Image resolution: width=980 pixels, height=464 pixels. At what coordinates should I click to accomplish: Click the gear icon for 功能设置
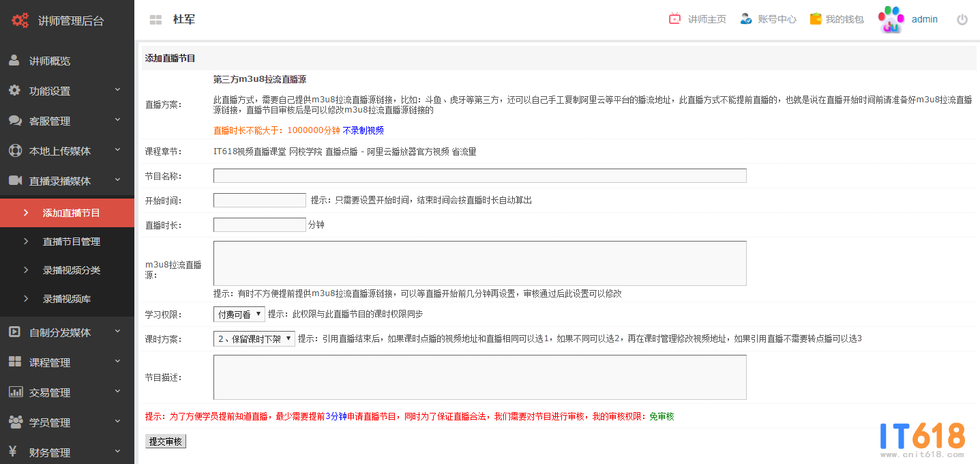[x=14, y=91]
